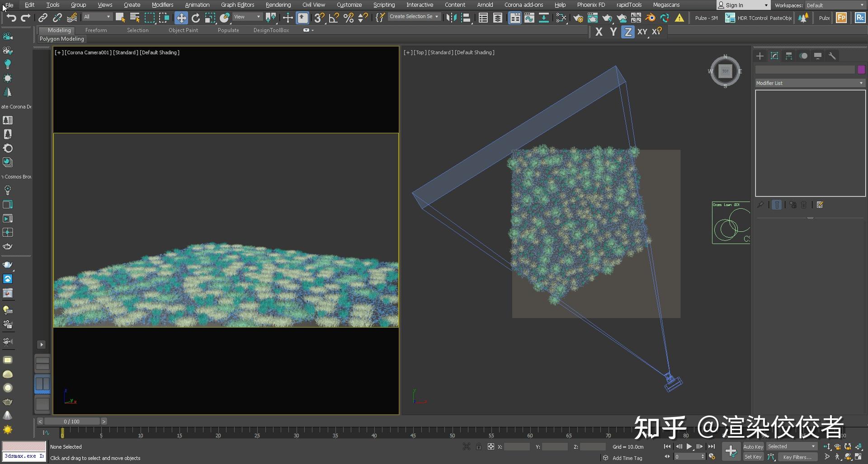
Task: Switch to the Freeform ribbon tab
Action: pyautogui.click(x=96, y=30)
